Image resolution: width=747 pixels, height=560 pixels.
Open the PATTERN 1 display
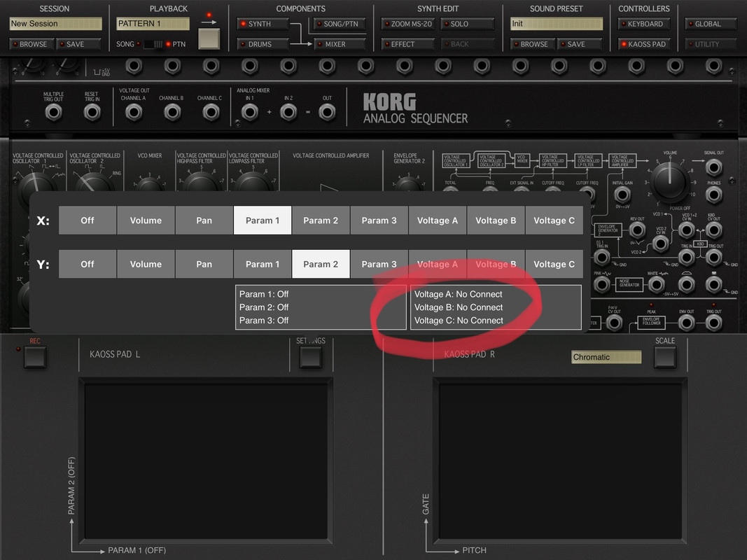pos(153,24)
